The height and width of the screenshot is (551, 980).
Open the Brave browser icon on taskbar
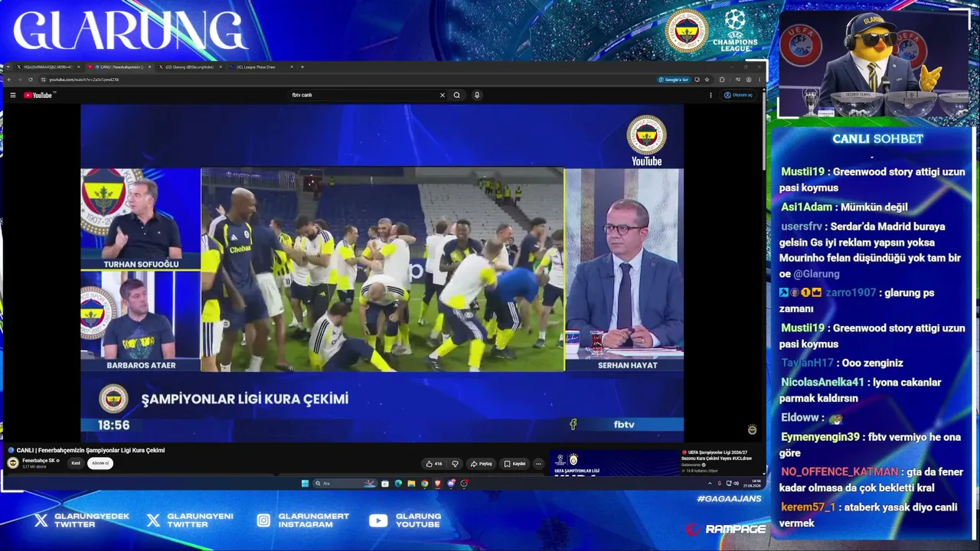point(438,484)
